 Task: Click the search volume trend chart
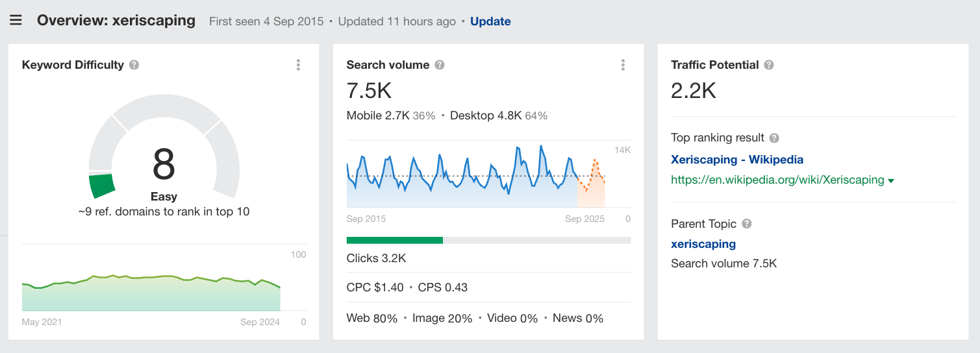pos(461,178)
